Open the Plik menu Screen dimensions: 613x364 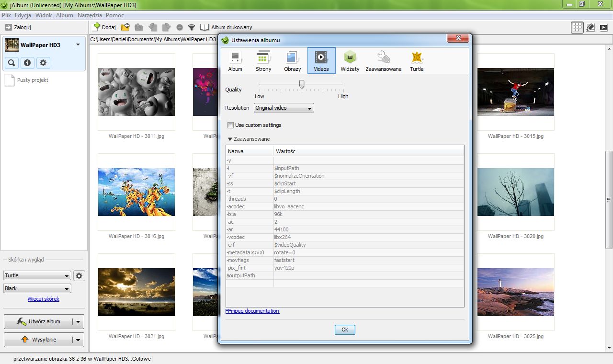[x=7, y=15]
